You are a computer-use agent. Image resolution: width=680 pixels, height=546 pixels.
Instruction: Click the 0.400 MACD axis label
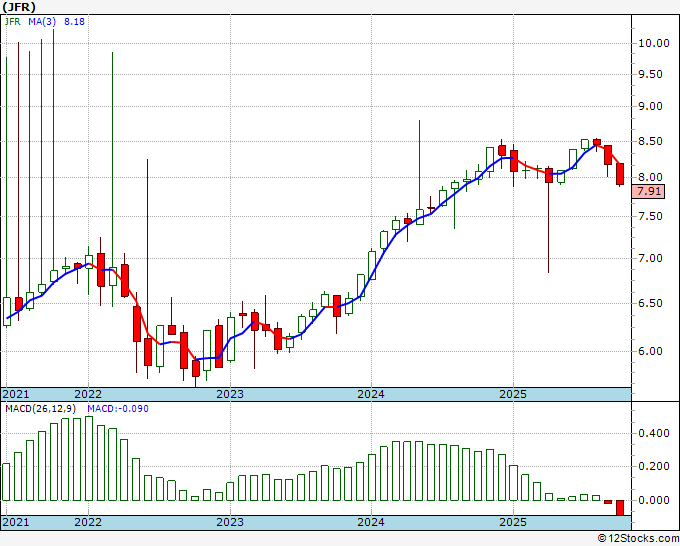[x=654, y=433]
